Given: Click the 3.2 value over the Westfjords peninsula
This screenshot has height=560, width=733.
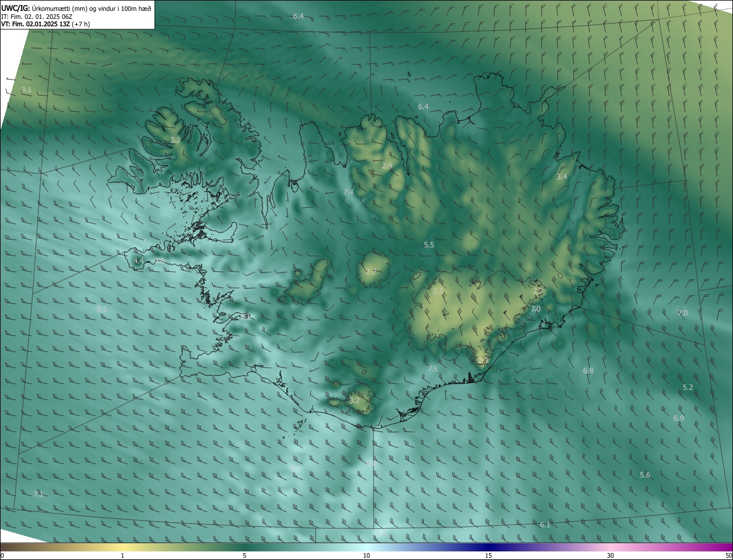Looking at the screenshot, I should [x=175, y=140].
